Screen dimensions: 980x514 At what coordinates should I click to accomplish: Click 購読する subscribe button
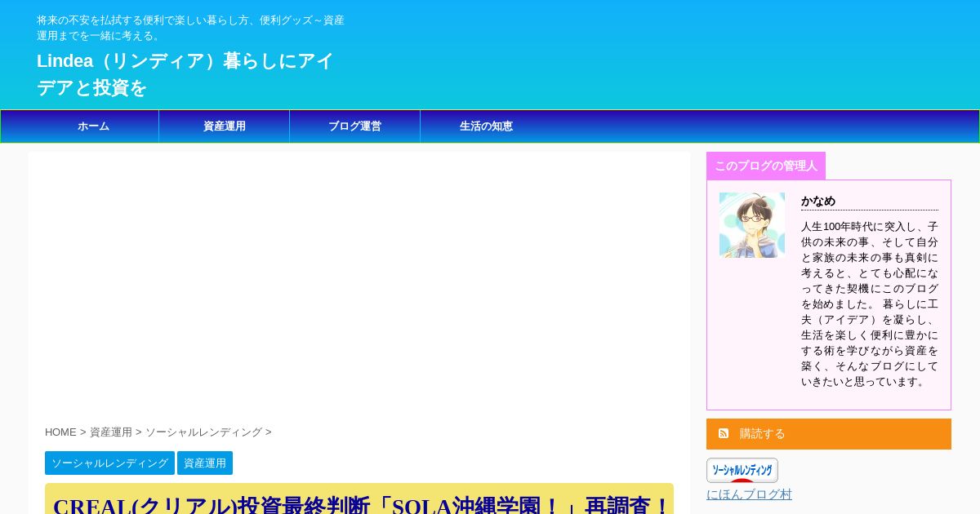click(829, 434)
